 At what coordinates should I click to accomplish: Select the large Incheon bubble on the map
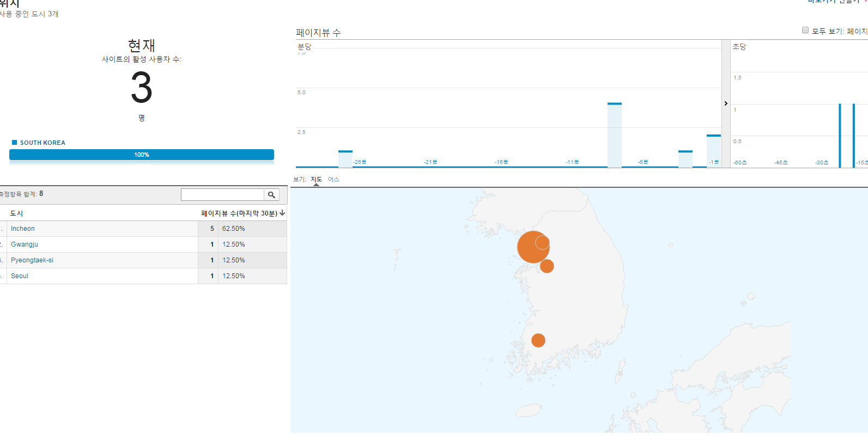(x=529, y=249)
